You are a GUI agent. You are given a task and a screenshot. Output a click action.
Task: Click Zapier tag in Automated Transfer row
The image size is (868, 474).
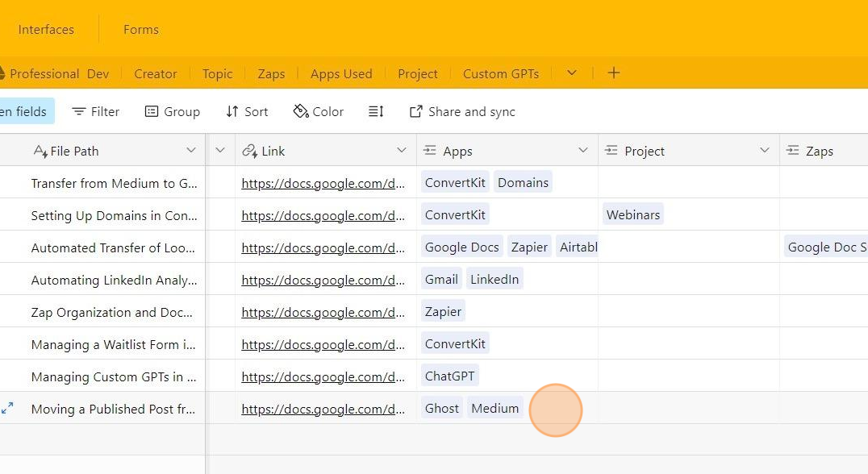(529, 247)
